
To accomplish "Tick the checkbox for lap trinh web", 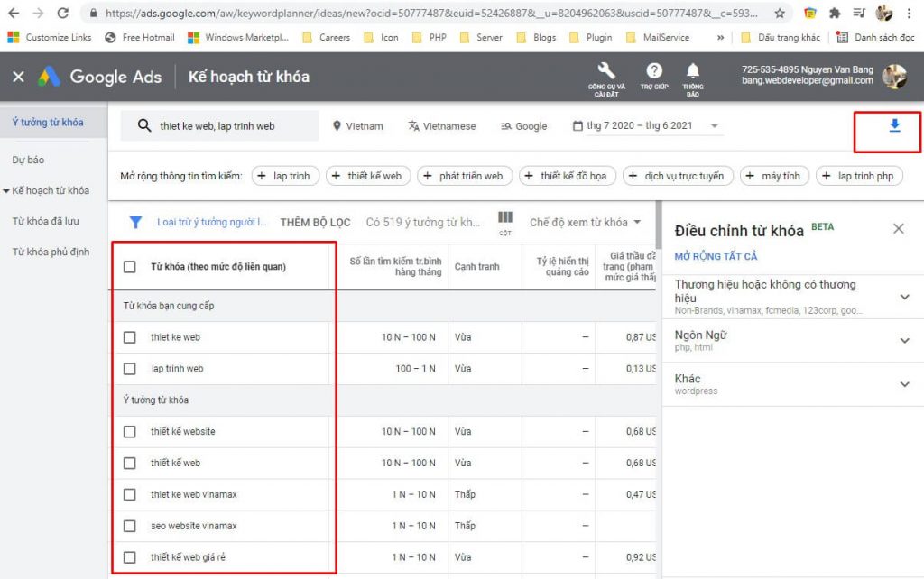I will point(130,369).
